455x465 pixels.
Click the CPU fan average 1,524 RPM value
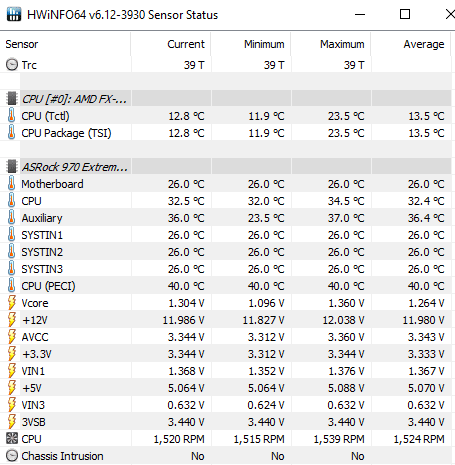(x=419, y=439)
